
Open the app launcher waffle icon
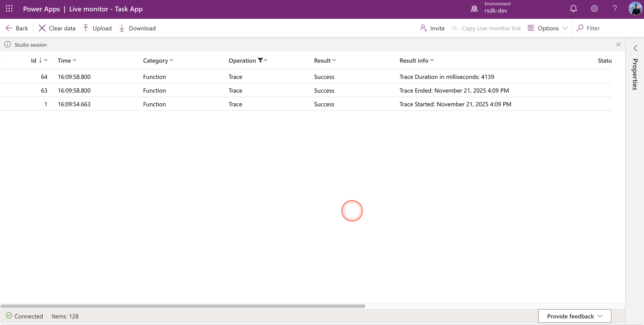[x=9, y=9]
